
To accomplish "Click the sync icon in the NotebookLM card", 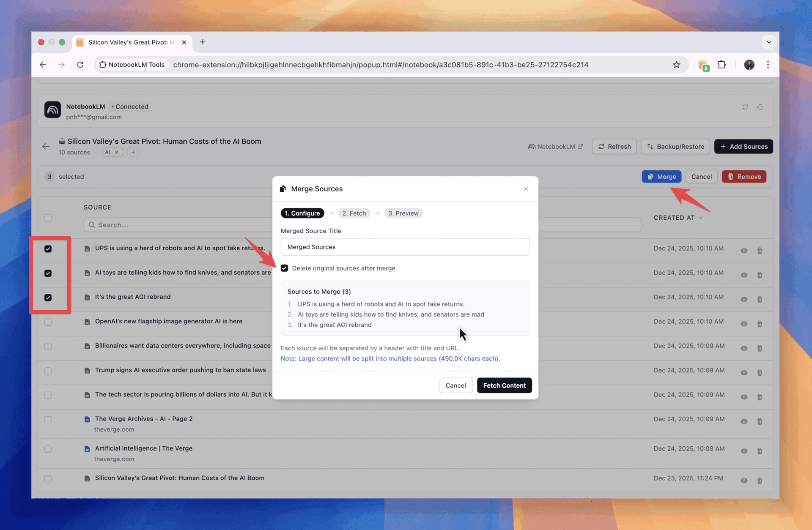I will [x=745, y=107].
